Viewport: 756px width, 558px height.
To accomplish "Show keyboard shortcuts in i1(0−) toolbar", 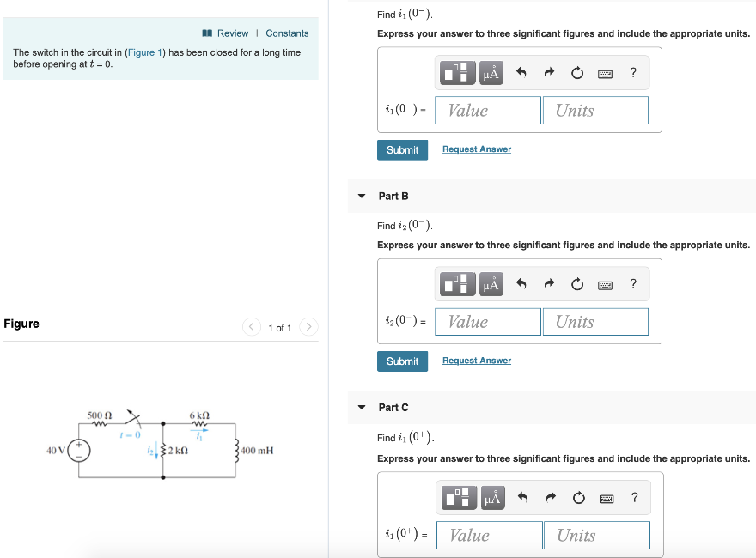I will tap(605, 73).
